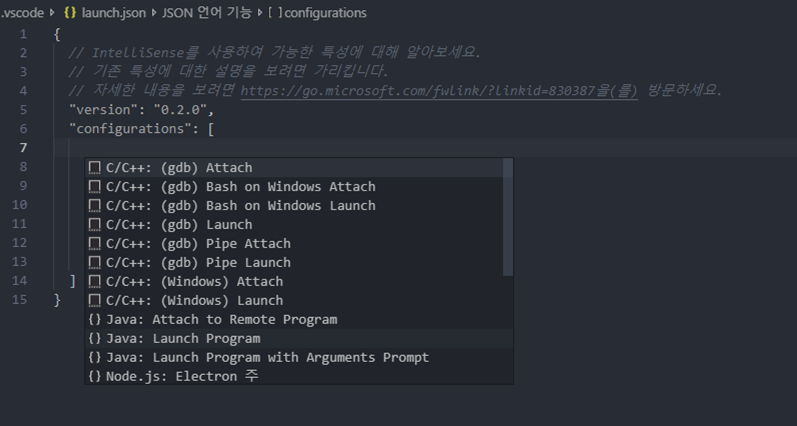Click braces icon beside Java: Launch Program

pyautogui.click(x=95, y=339)
